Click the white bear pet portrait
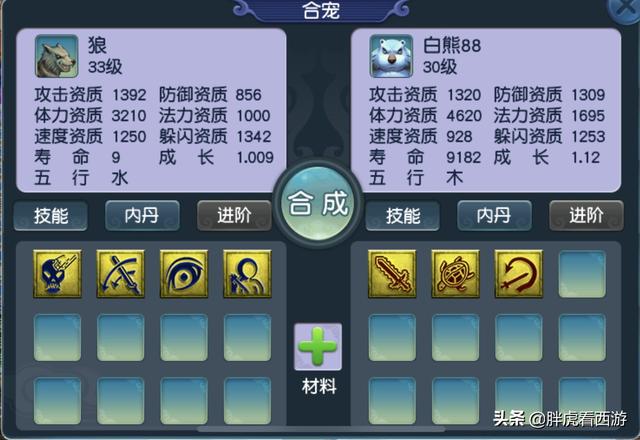This screenshot has height=440, width=640. click(x=391, y=56)
